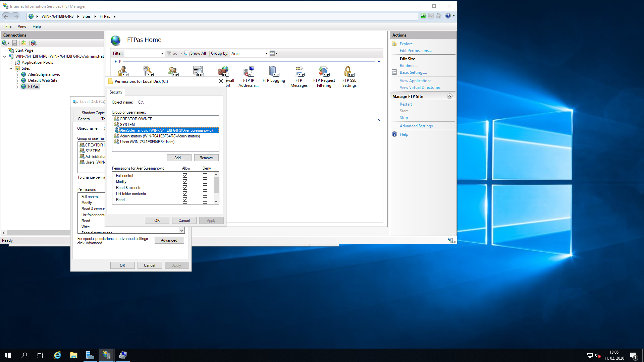This screenshot has height=362, width=644.
Task: Click the Save floppy icon in Connections toolbar
Action: pyautogui.click(x=14, y=43)
